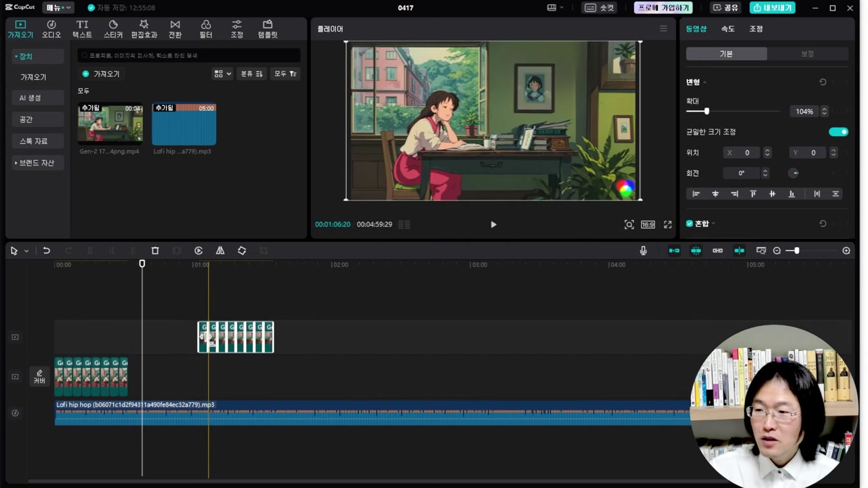This screenshot has width=868, height=488.
Task: Switch to the 속도 (Speed) tab
Action: pos(728,29)
